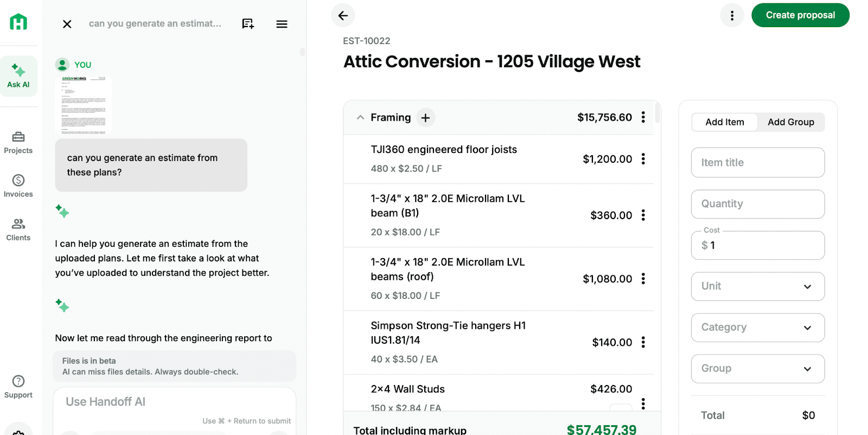Open the Category dropdown

tap(757, 328)
